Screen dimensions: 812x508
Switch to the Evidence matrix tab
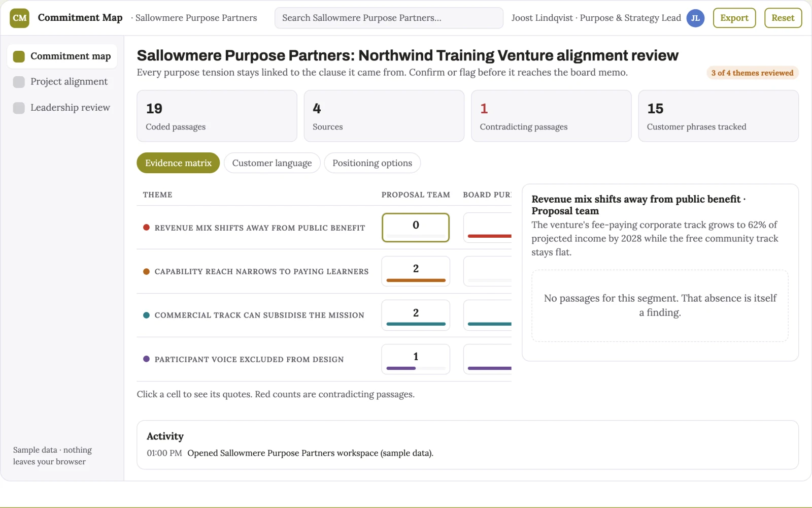(178, 163)
